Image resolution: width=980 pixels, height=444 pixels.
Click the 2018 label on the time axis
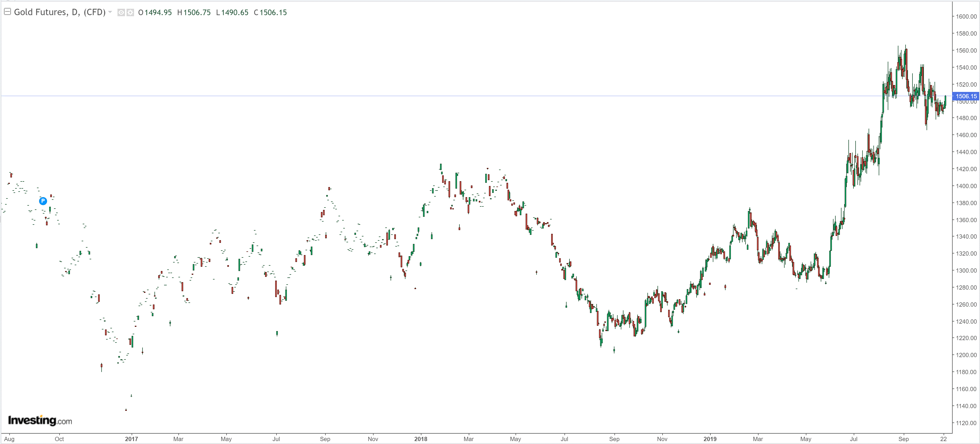point(420,439)
